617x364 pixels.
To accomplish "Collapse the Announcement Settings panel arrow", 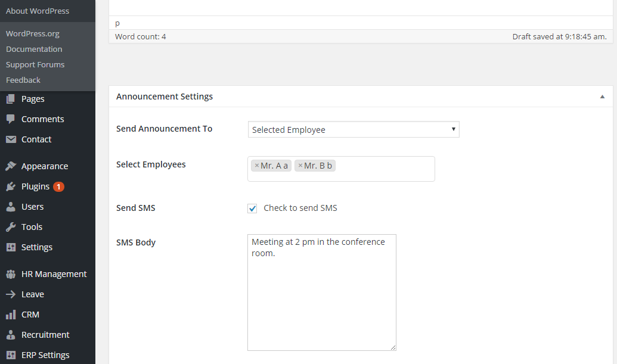I will coord(602,97).
